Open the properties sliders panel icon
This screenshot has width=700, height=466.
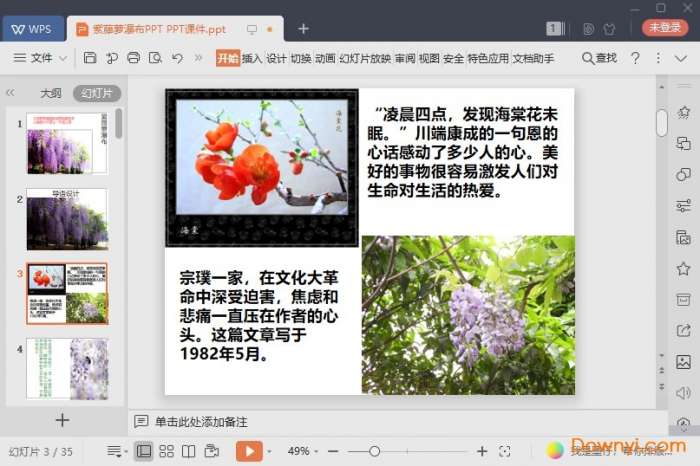(683, 206)
